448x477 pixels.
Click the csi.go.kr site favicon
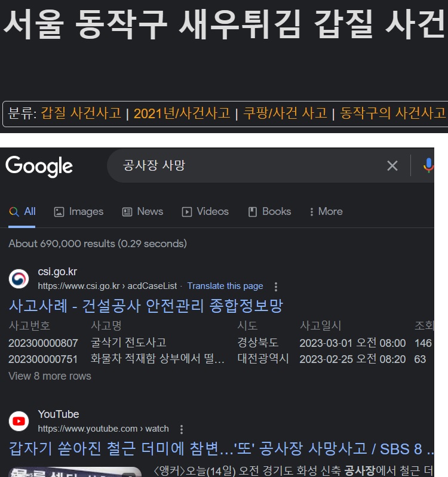click(x=19, y=279)
